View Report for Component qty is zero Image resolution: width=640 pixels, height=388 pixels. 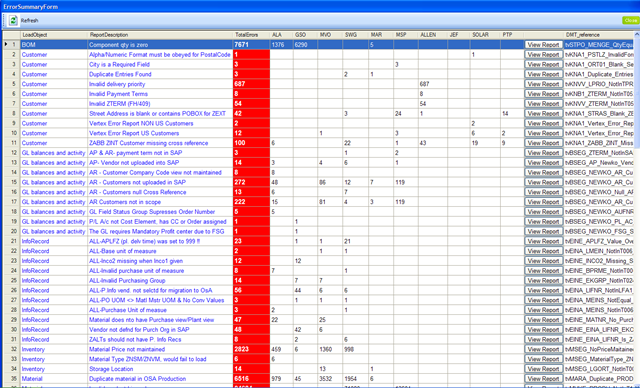[543, 45]
